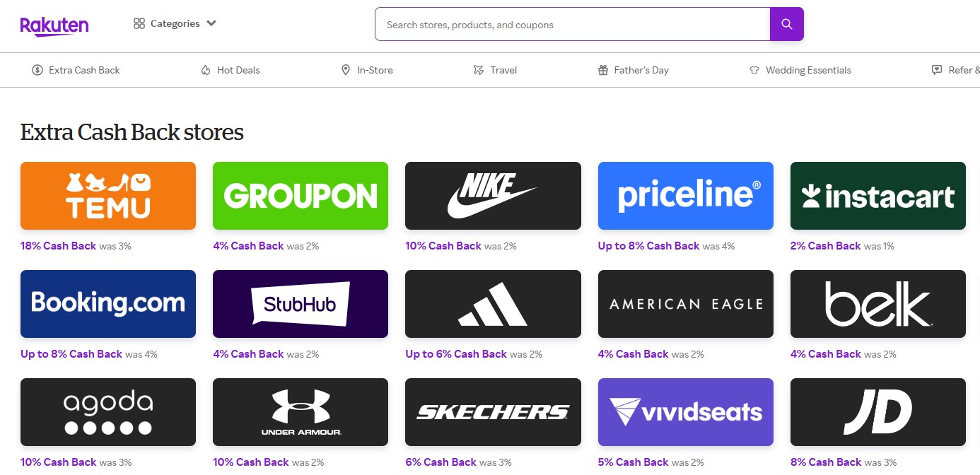
Task: Select the Nike store card
Action: (493, 196)
